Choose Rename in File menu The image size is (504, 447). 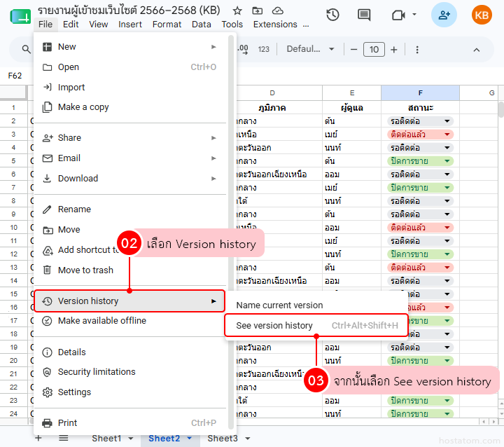130,209
